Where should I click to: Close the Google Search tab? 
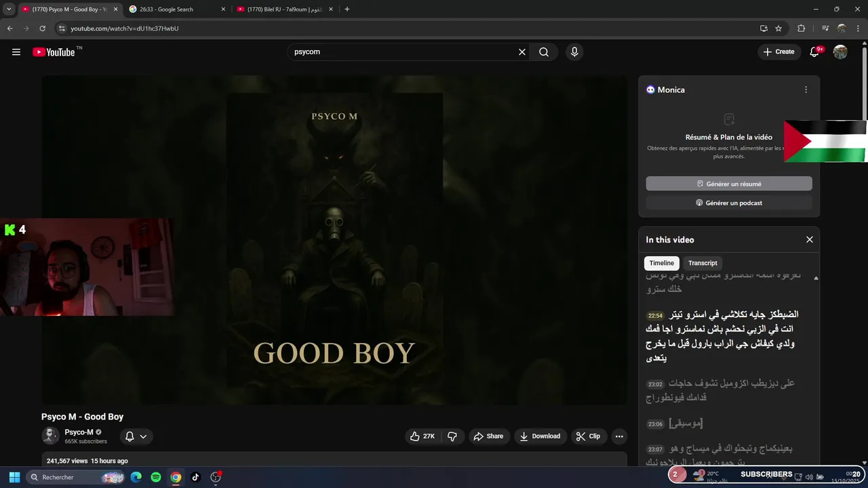point(223,9)
